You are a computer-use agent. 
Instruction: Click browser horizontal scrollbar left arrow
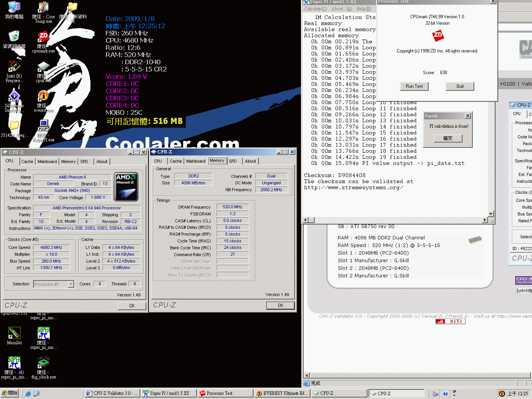(306, 375)
